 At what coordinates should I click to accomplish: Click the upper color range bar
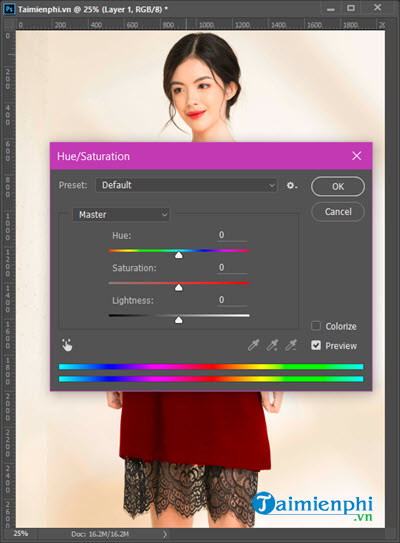tap(211, 367)
